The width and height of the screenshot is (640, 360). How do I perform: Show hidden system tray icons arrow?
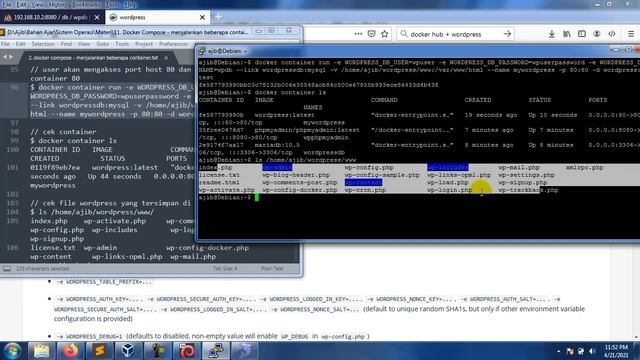point(558,351)
